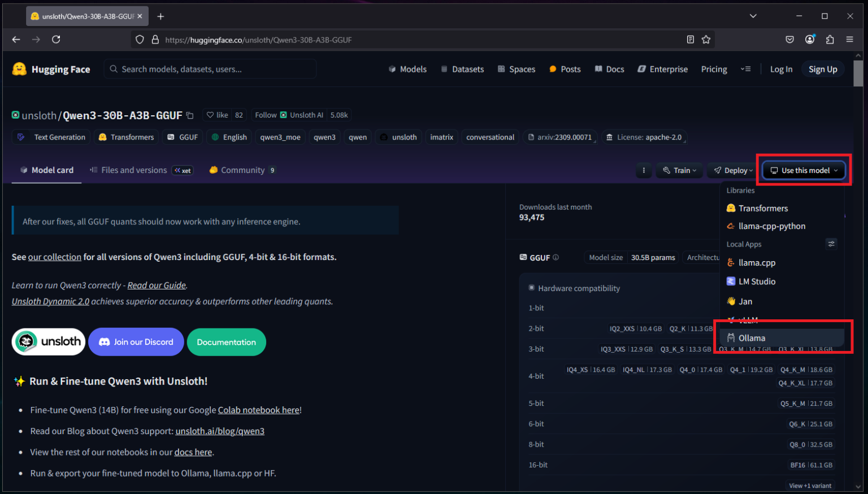Screen dimensions: 868x494
Task: Expand the Use this model dropdown
Action: 803,170
